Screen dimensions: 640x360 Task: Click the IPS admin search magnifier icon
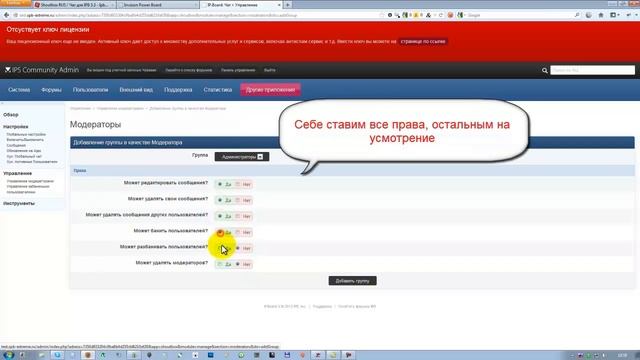(544, 70)
